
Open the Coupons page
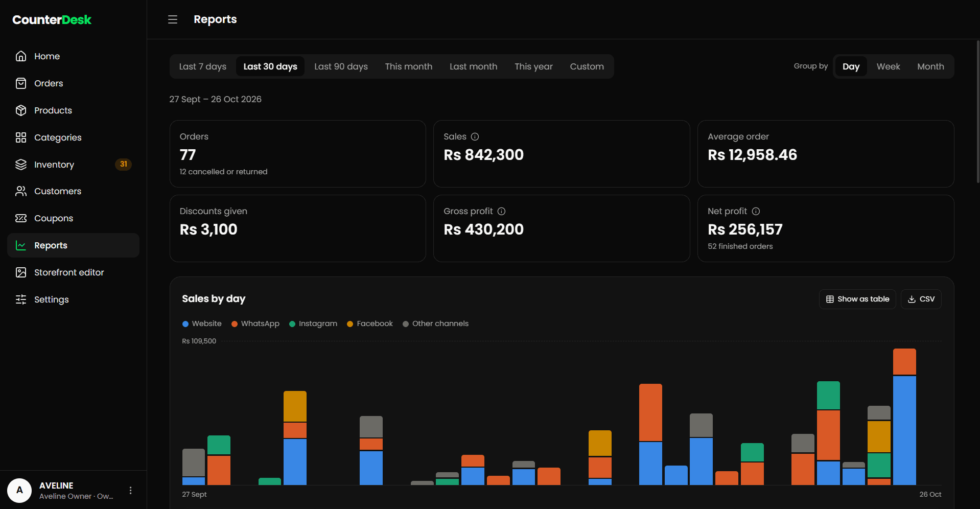click(73, 218)
